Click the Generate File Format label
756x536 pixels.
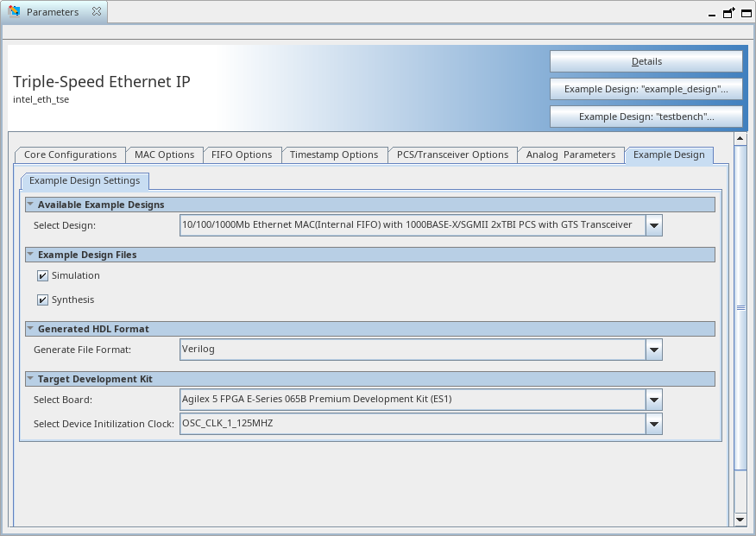click(x=83, y=350)
